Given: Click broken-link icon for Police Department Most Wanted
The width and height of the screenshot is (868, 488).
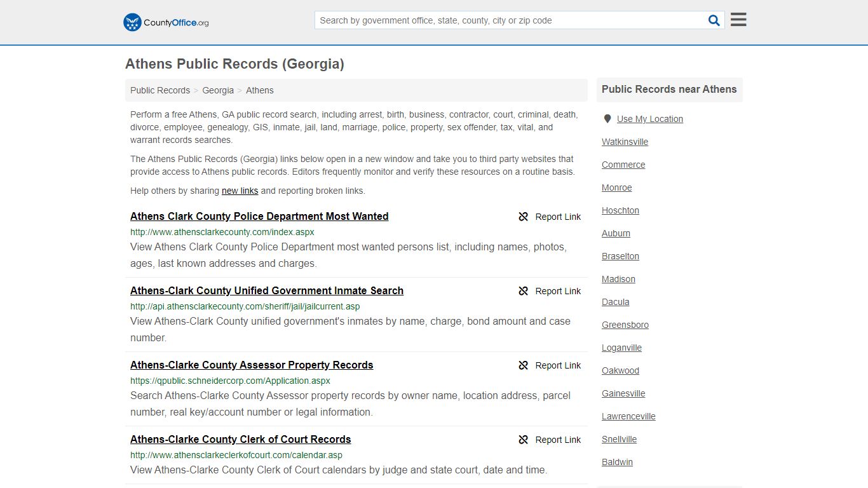Looking at the screenshot, I should coord(523,217).
